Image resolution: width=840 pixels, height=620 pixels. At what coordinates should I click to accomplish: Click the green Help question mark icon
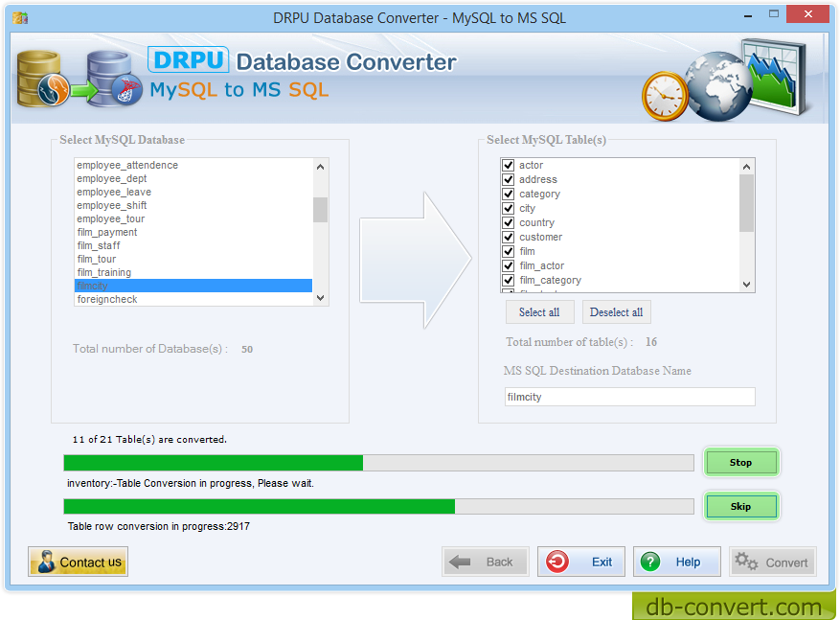pos(650,562)
